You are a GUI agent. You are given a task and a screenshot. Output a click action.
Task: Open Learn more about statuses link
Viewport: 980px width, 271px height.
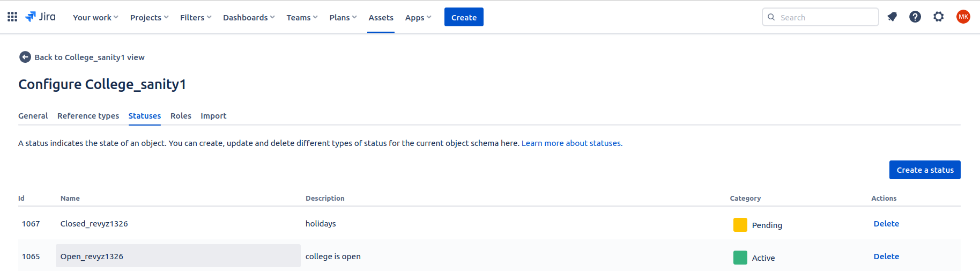tap(571, 143)
